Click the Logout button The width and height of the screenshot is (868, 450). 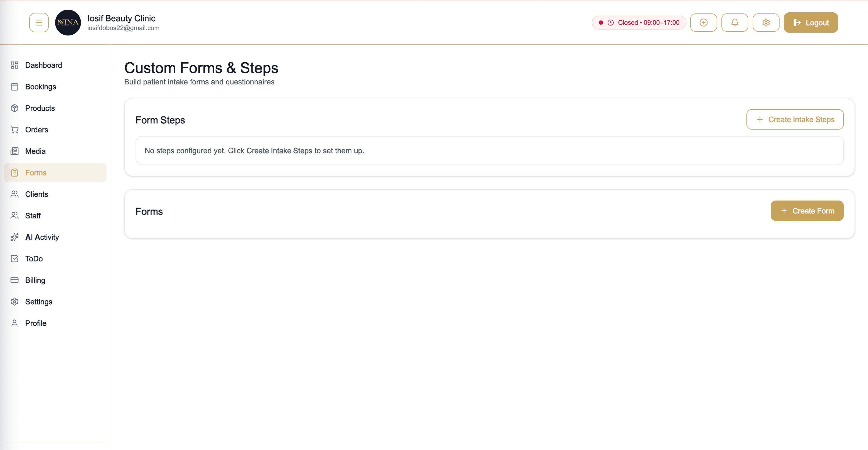pyautogui.click(x=811, y=22)
